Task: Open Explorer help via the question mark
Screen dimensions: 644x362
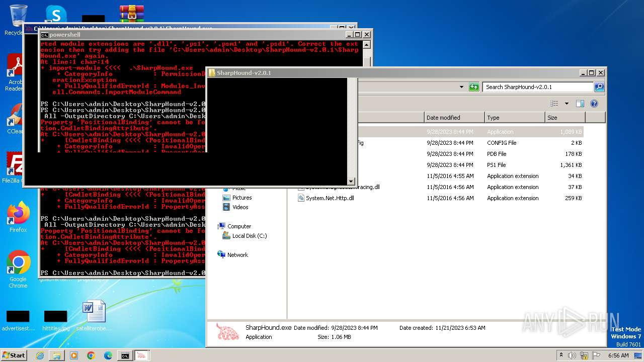Action: pos(594,104)
